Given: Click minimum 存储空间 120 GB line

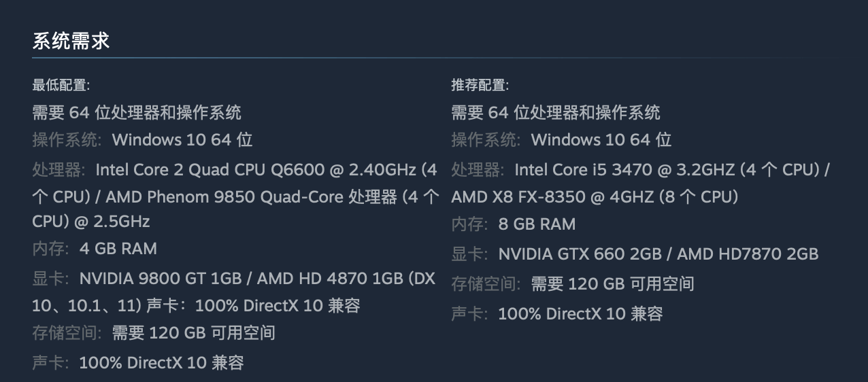Looking at the screenshot, I should [154, 333].
